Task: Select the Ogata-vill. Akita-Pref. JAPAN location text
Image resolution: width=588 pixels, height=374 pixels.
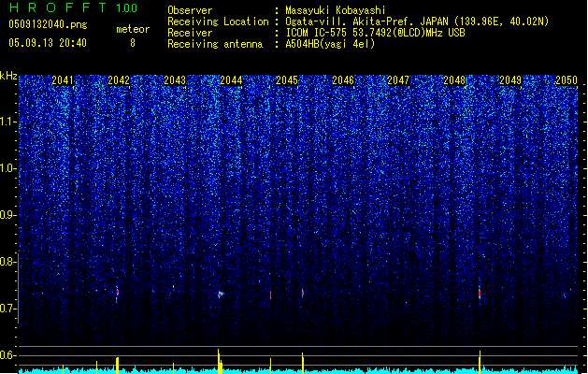Action: tap(417, 22)
